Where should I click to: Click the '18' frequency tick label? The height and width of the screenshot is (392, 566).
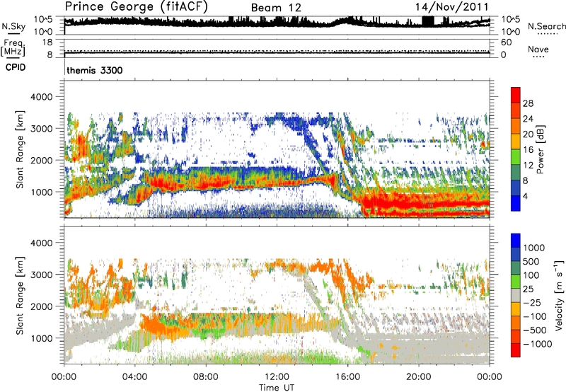(x=47, y=42)
